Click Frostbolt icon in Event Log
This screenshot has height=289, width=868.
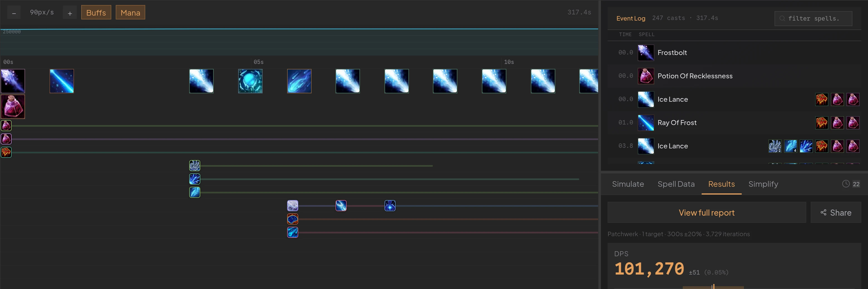[646, 53]
